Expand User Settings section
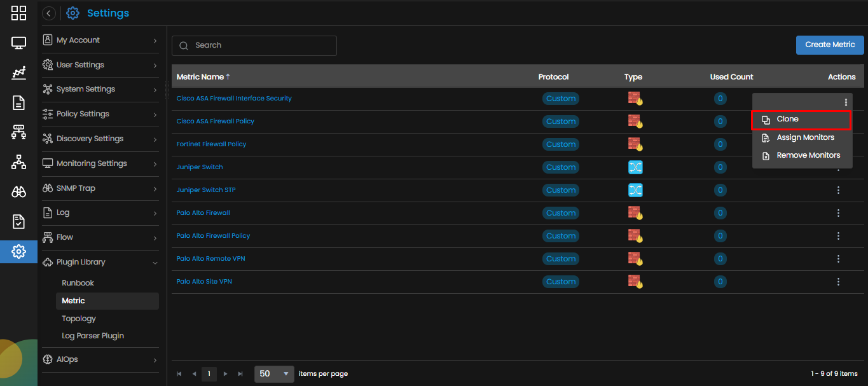This screenshot has width=868, height=386. [100, 65]
